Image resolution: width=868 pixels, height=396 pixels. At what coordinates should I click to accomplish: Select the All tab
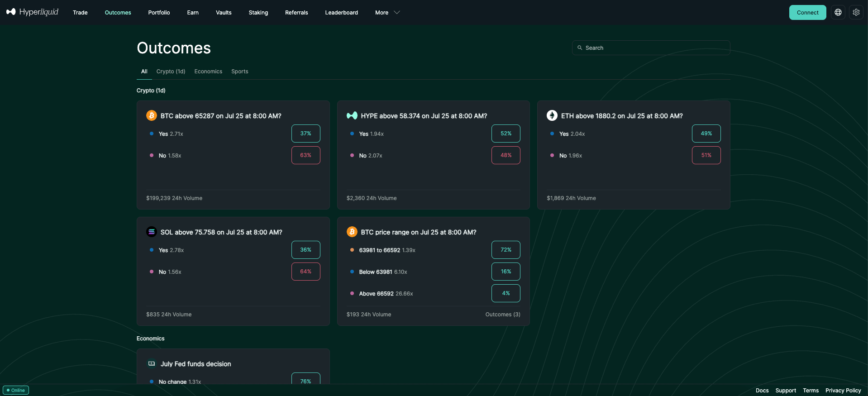[x=144, y=72]
